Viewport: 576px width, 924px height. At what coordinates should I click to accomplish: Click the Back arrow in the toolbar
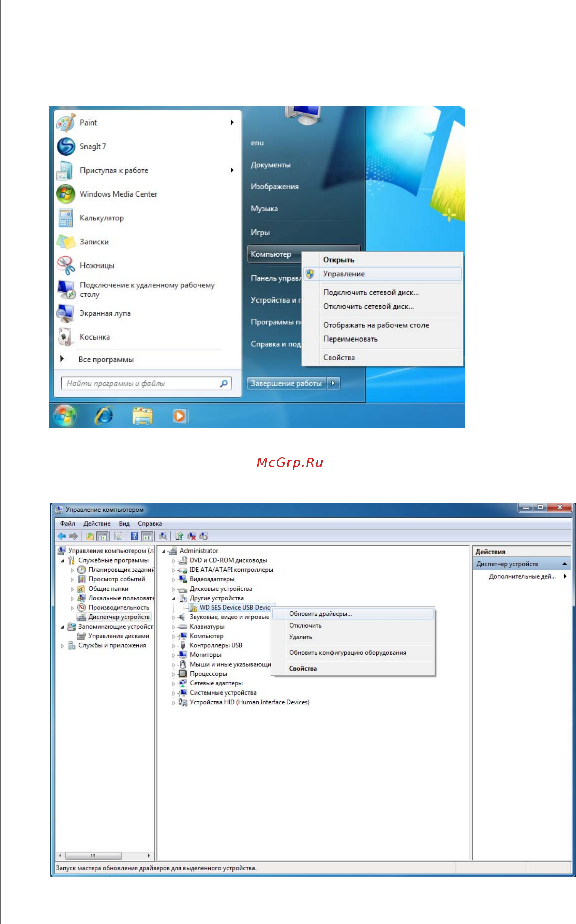click(x=61, y=536)
